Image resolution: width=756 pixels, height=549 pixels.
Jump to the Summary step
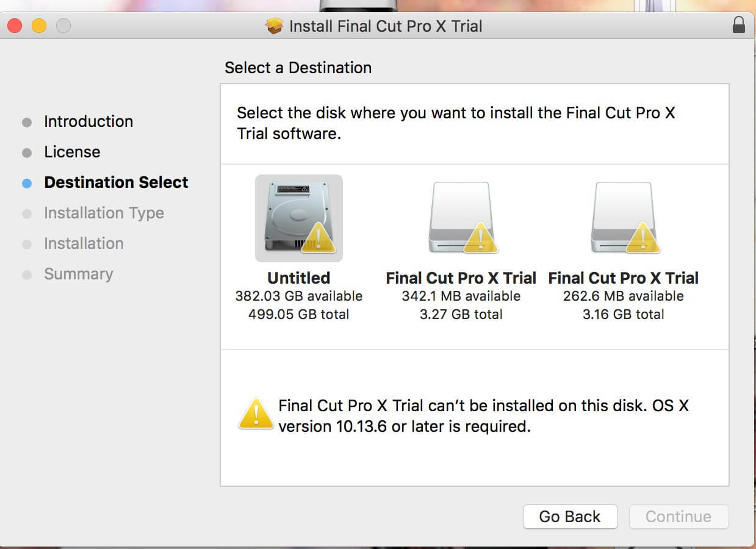[78, 274]
